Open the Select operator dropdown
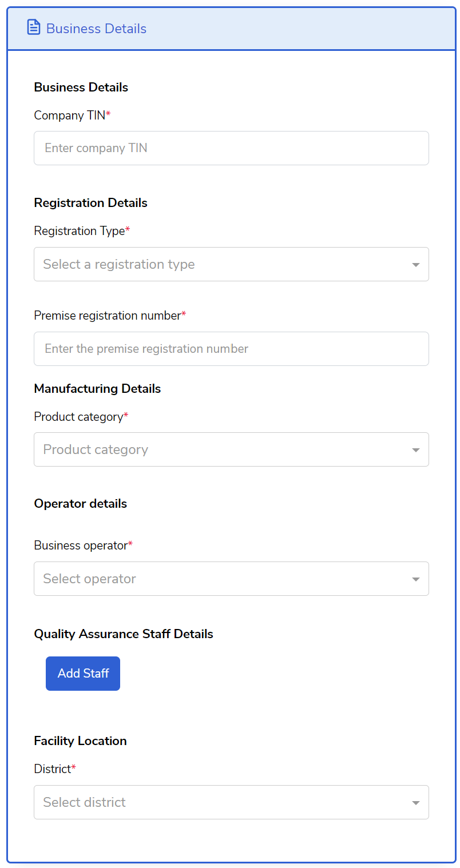This screenshot has height=868, width=460. click(x=223, y=579)
